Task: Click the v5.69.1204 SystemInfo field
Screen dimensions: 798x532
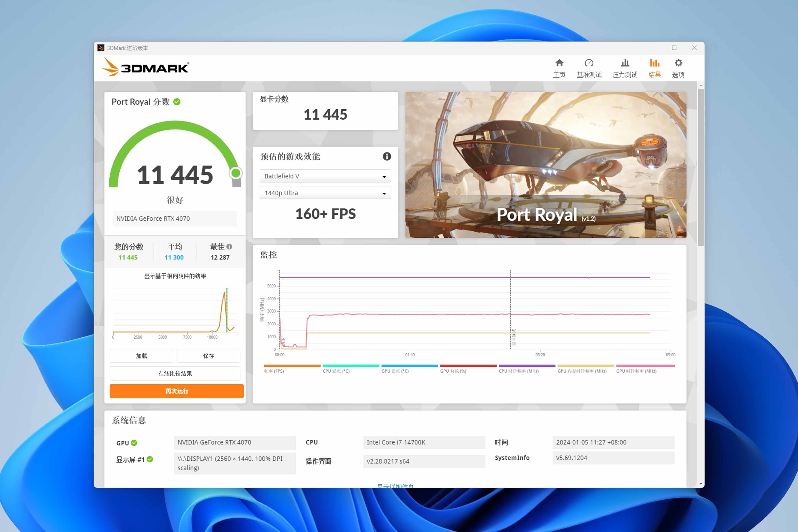Action: 614,458
